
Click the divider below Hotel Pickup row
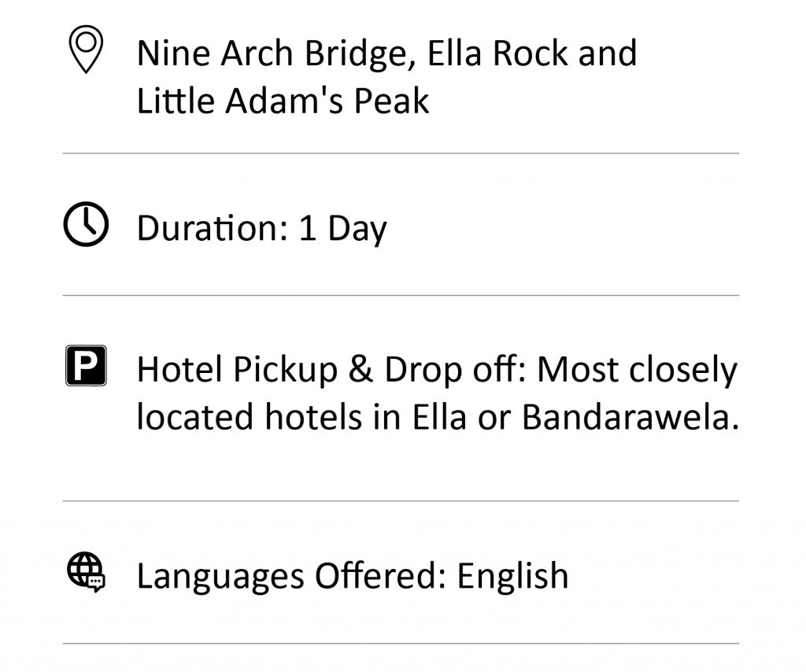tap(401, 501)
